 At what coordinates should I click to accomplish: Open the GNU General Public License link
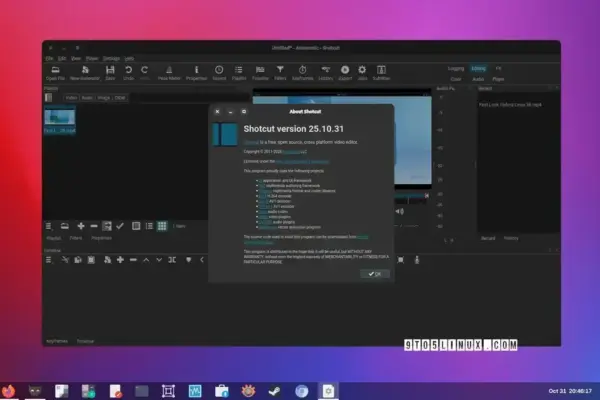(302, 162)
